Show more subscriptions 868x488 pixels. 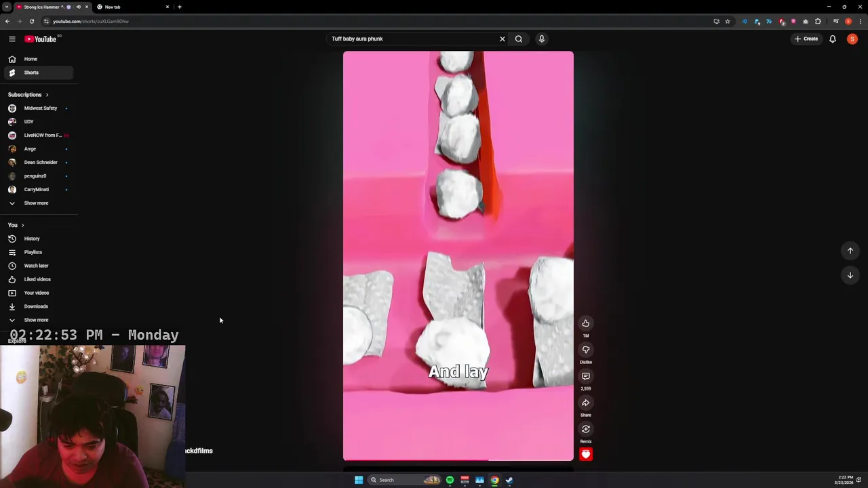(x=37, y=203)
